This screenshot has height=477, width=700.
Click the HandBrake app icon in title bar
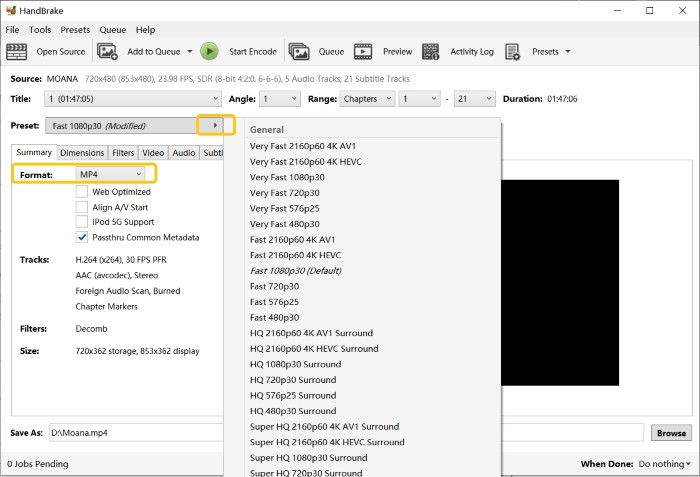[12, 10]
